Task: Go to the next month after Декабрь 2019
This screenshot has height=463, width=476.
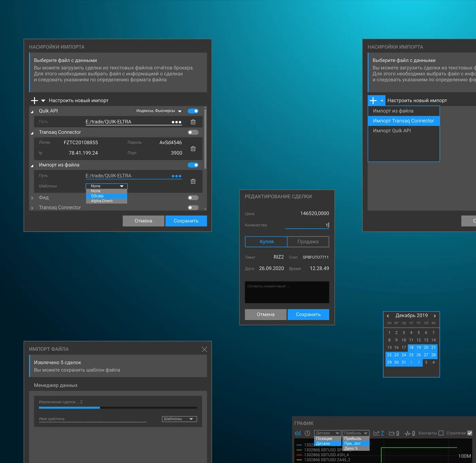Action: pos(435,316)
